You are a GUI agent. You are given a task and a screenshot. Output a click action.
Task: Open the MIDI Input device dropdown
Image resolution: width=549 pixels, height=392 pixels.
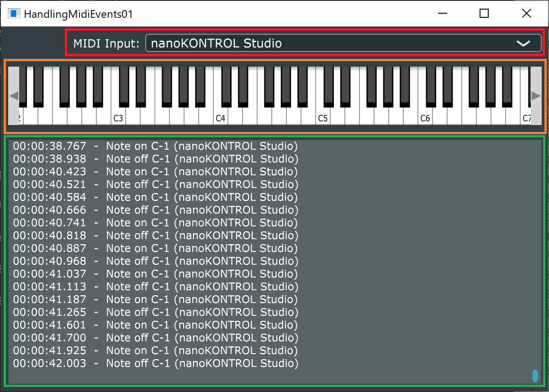(x=343, y=43)
